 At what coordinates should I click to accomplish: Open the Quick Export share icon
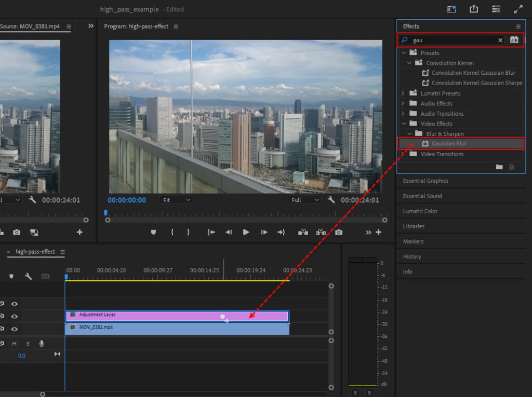point(474,9)
